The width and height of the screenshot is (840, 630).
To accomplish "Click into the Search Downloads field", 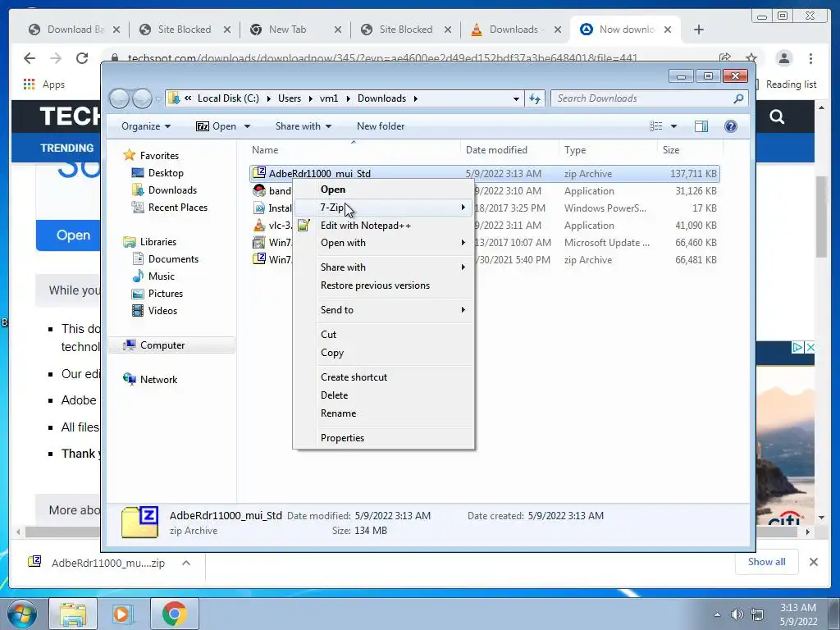I will (643, 98).
